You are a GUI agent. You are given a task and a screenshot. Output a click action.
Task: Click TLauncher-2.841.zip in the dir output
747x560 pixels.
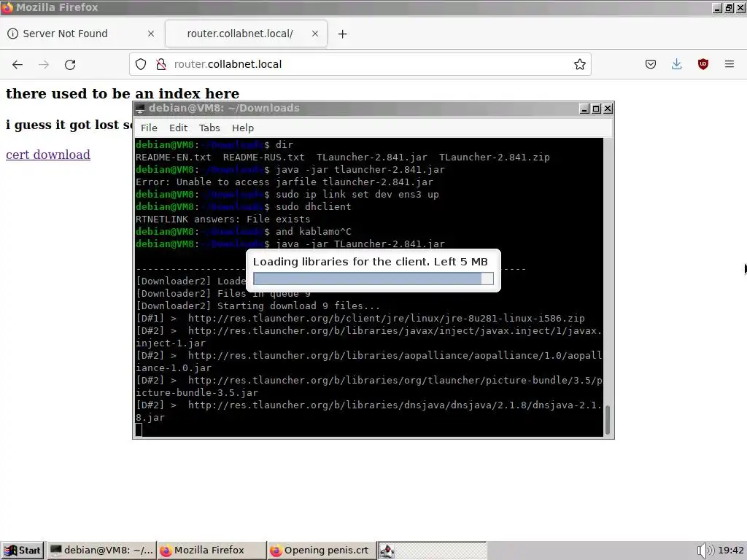click(494, 157)
